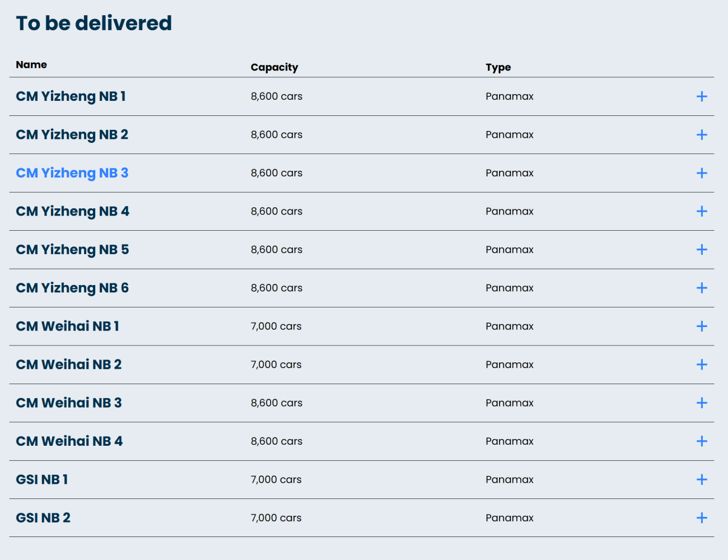Expand CM Weihai NB 1 plus icon

click(x=702, y=326)
